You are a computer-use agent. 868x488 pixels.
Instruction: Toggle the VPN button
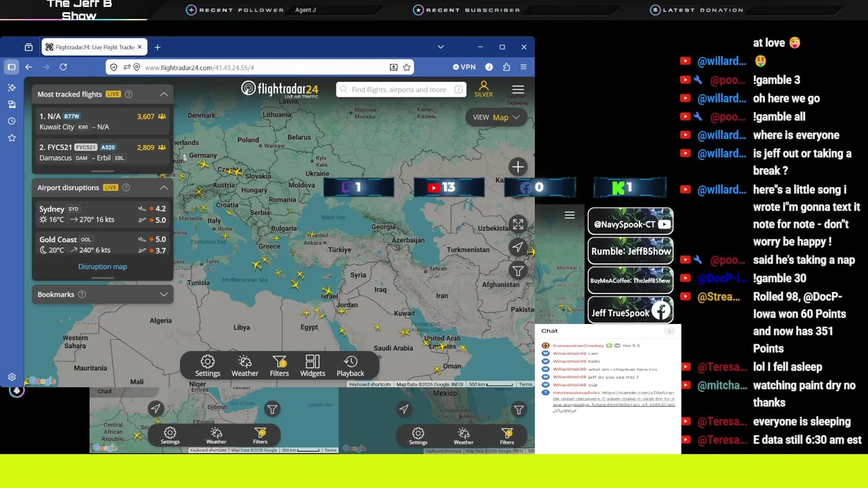click(x=465, y=67)
